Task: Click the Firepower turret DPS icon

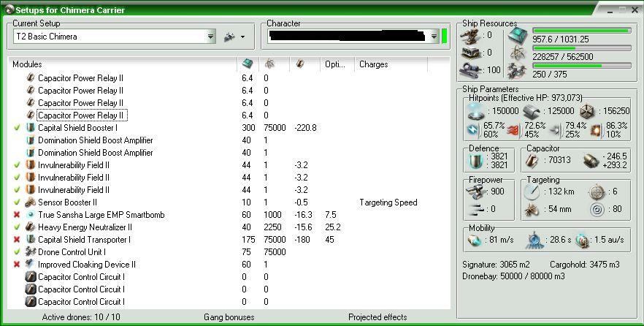Action: tap(476, 192)
